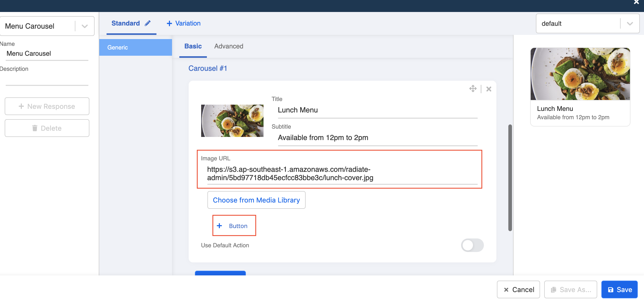Close the dialog with top-right X

point(636,2)
